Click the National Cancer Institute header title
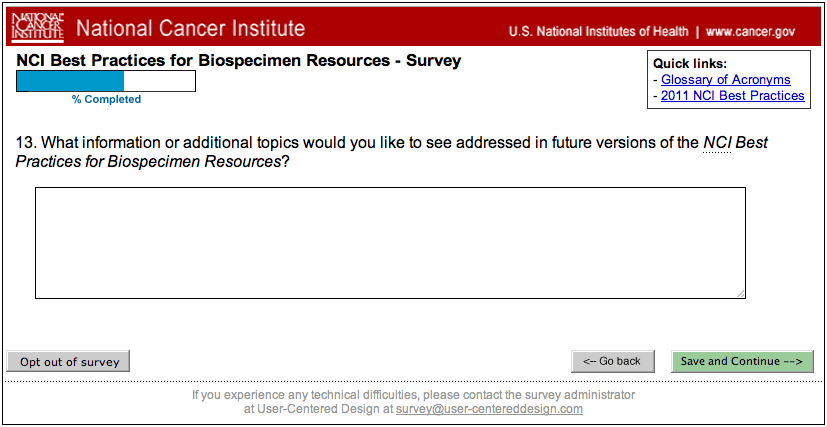This screenshot has height=427, width=827. (x=190, y=29)
